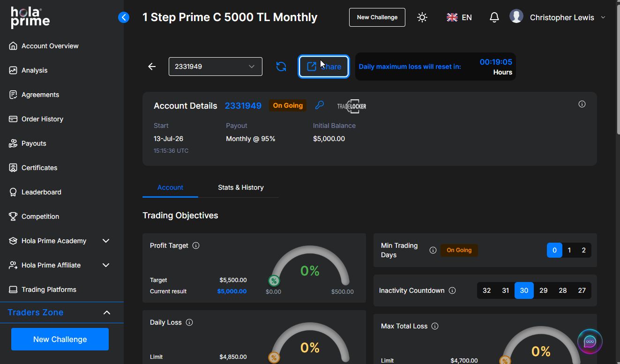Expand the Christopher Lewis user menu
The height and width of the screenshot is (364, 620).
click(568, 17)
